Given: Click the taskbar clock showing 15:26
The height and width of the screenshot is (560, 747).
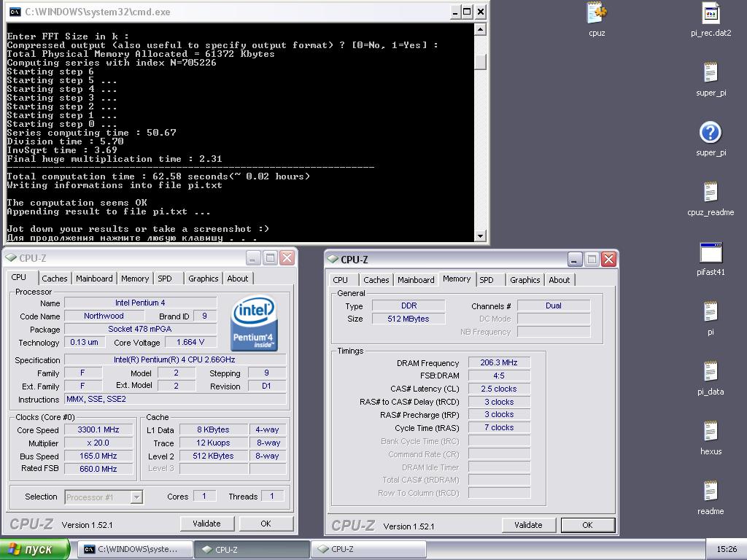Looking at the screenshot, I should [727, 550].
